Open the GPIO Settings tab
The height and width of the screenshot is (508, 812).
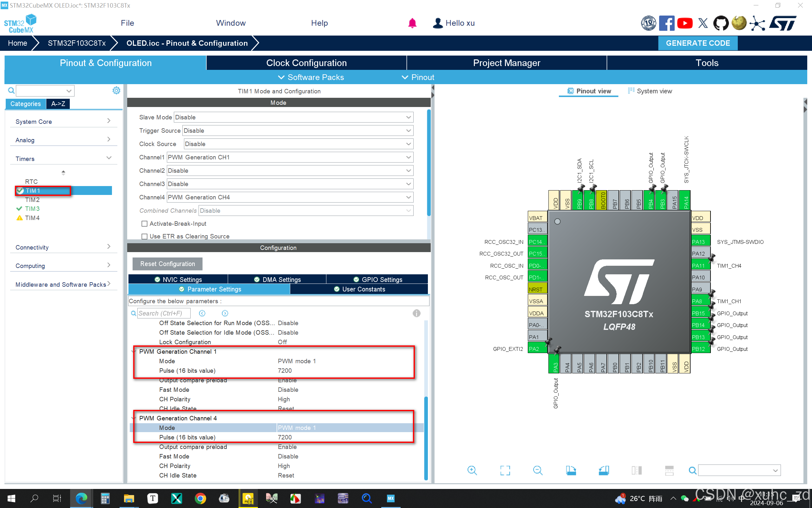pos(377,279)
